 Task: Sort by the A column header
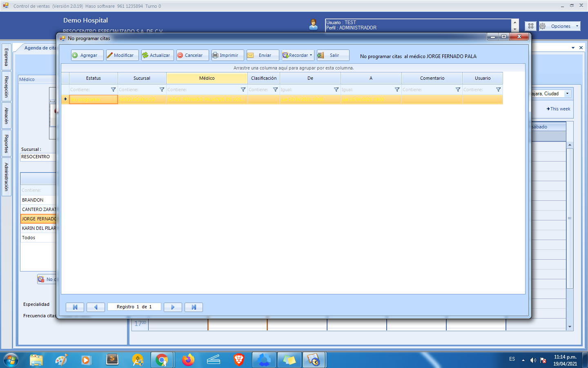pos(371,78)
